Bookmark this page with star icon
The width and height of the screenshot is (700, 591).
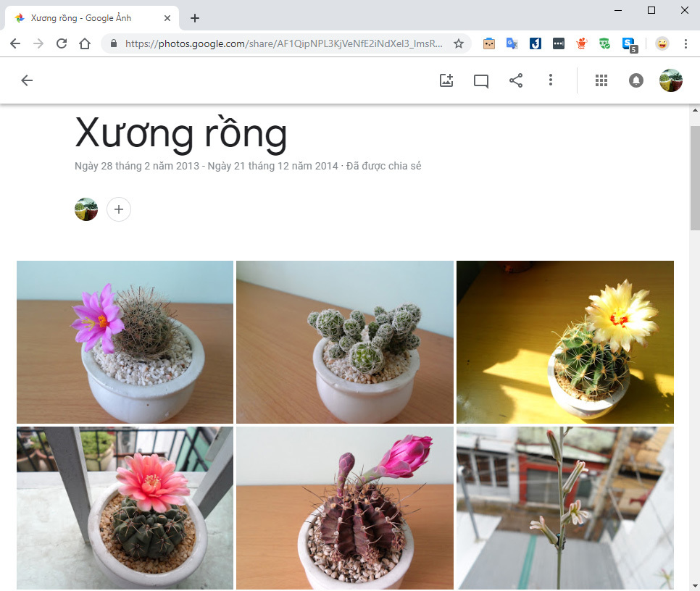[458, 43]
